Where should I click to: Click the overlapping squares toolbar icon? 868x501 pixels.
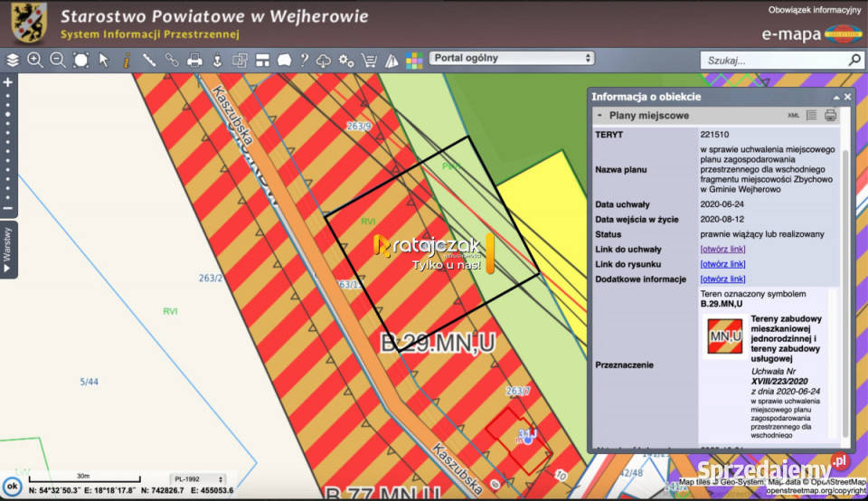coord(240,60)
